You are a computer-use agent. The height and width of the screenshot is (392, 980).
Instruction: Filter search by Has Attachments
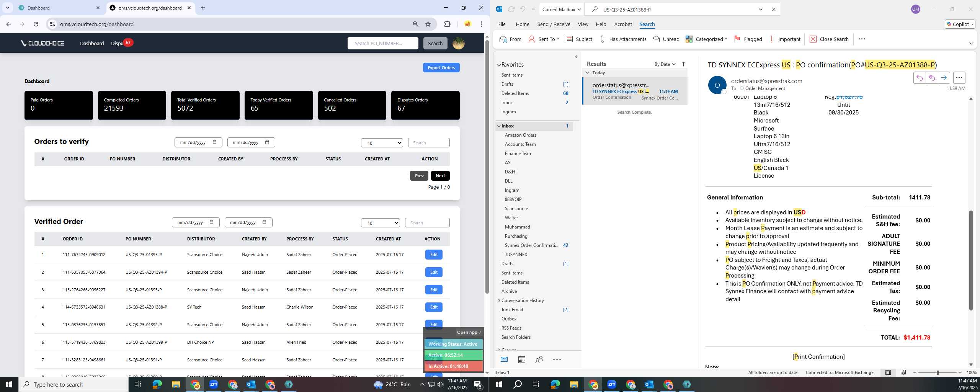click(x=623, y=39)
